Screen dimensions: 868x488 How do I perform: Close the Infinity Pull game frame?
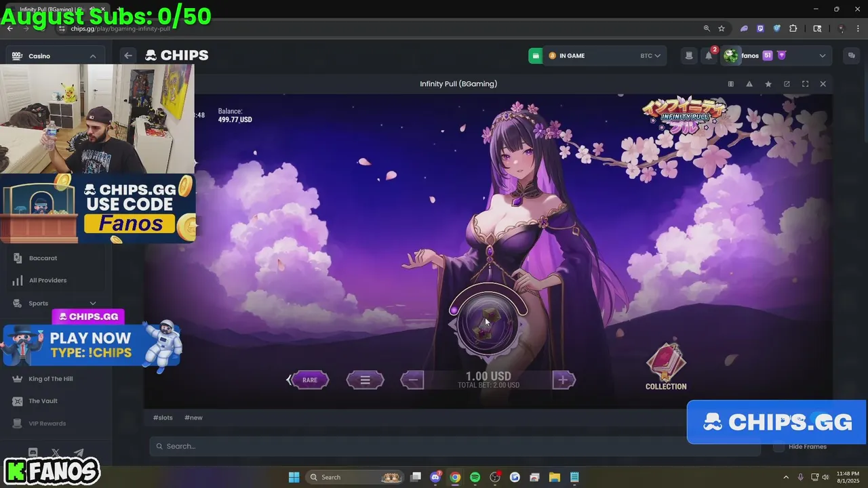[823, 84]
